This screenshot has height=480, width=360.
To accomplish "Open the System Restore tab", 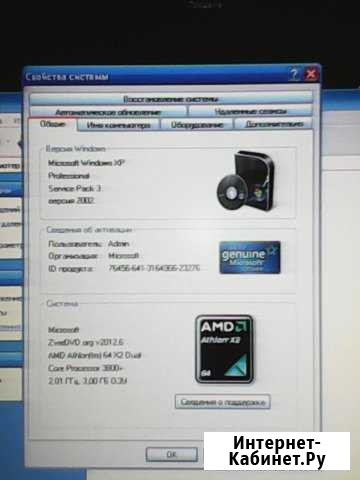I will click(x=171, y=99).
